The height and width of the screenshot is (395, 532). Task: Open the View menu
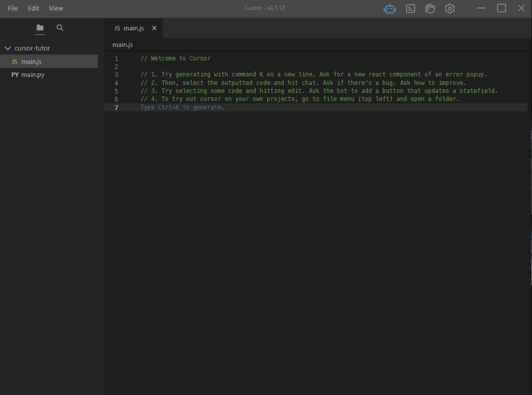coord(56,8)
